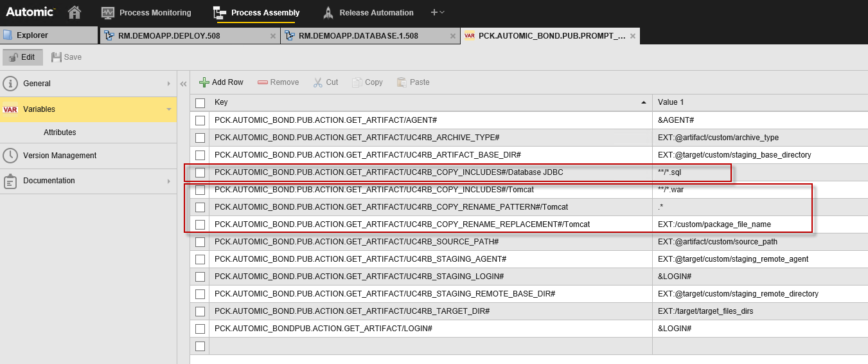Click the Value 1 column header
868x364 pixels.
760,103
